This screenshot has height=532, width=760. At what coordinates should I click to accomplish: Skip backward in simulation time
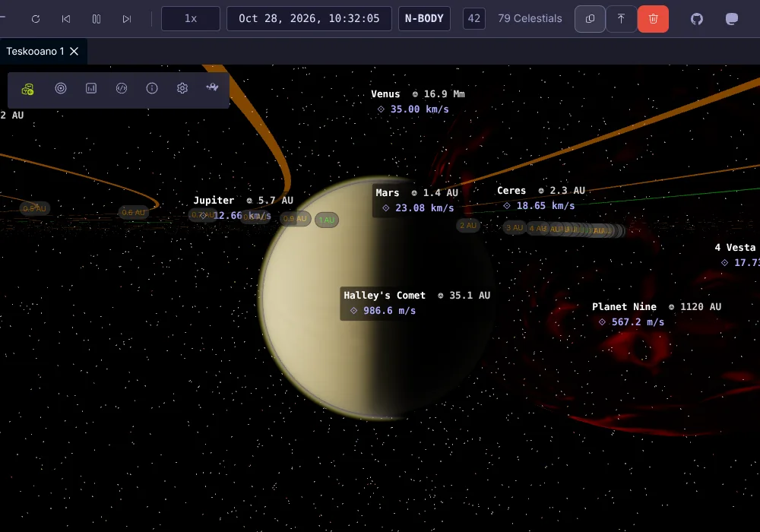66,19
